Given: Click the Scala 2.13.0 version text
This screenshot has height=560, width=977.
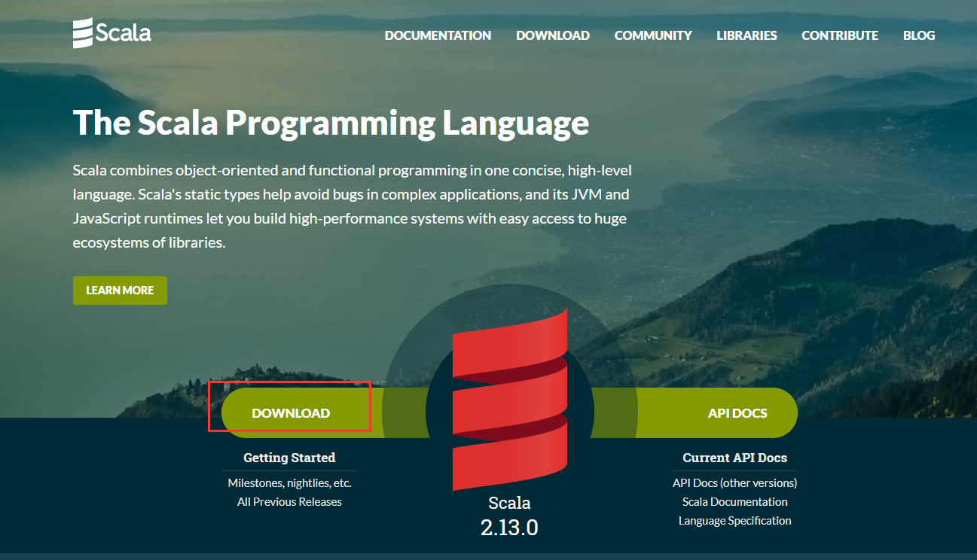Looking at the screenshot, I should (509, 516).
